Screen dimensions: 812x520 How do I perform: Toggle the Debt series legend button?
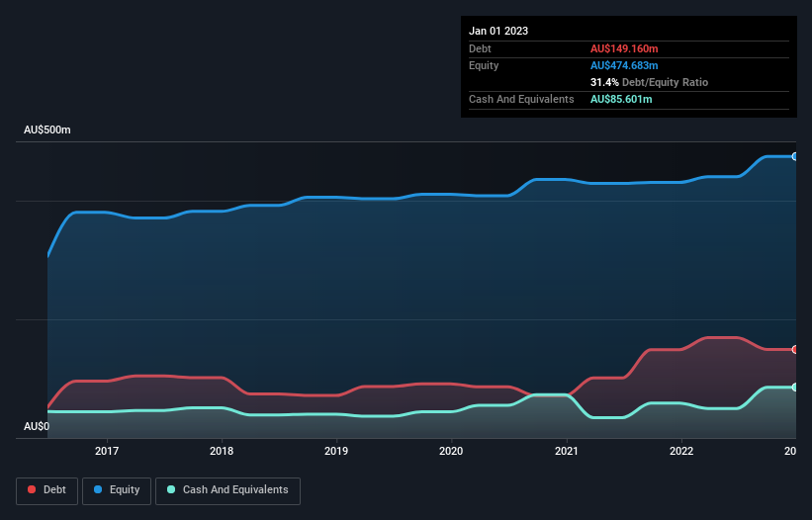47,490
